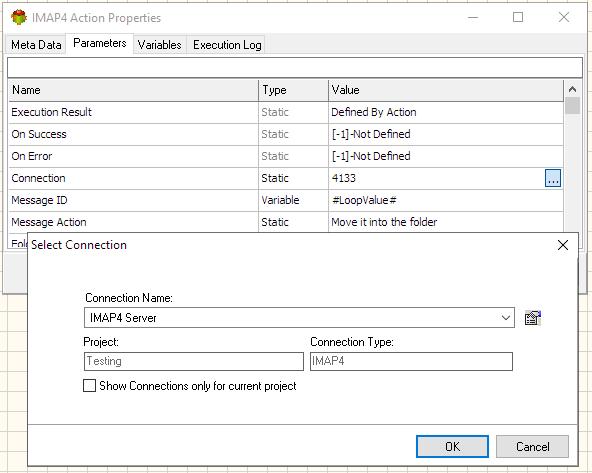
Task: Click the empty field above the parameters table
Action: [x=295, y=68]
